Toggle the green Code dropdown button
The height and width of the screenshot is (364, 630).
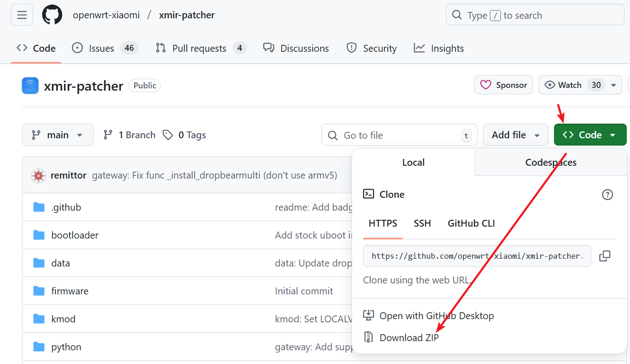590,135
